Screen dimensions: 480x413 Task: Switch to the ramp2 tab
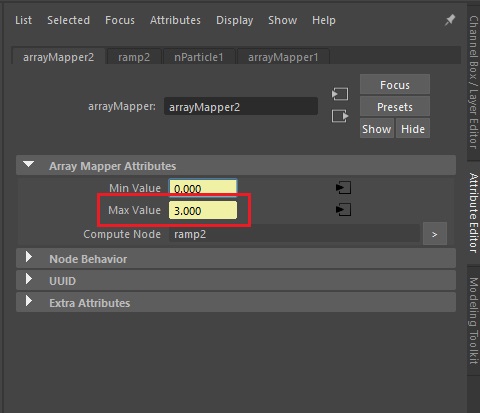(134, 57)
